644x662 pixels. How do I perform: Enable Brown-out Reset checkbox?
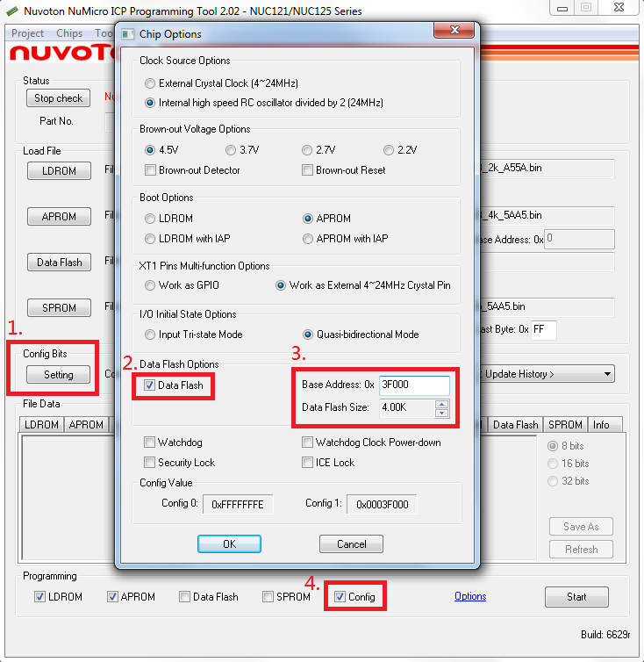pyautogui.click(x=307, y=170)
